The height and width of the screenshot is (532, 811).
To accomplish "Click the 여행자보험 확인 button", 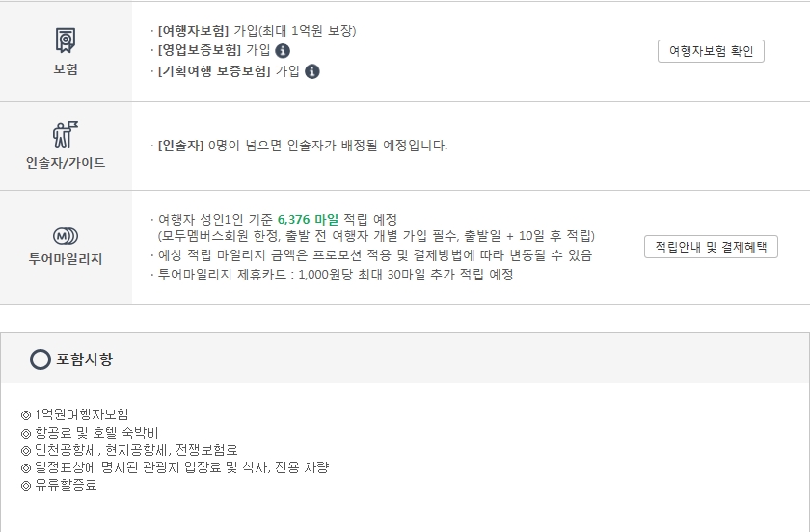I will click(711, 51).
